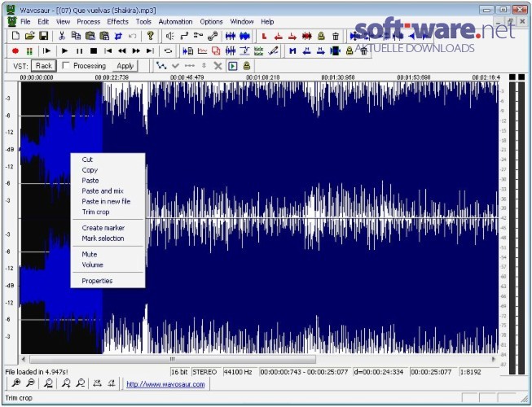Click the 16 bit status field

pos(179,372)
